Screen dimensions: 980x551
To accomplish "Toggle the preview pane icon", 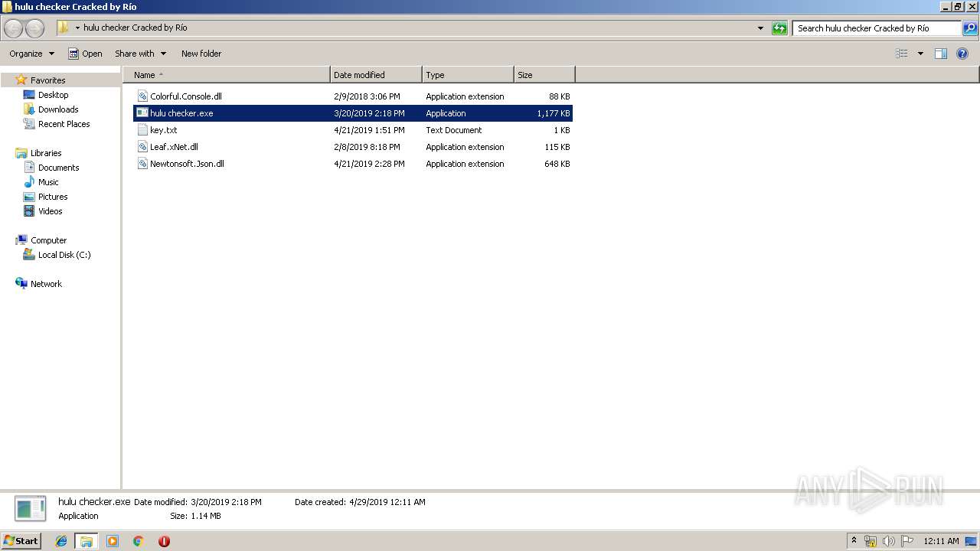I will (x=941, y=54).
